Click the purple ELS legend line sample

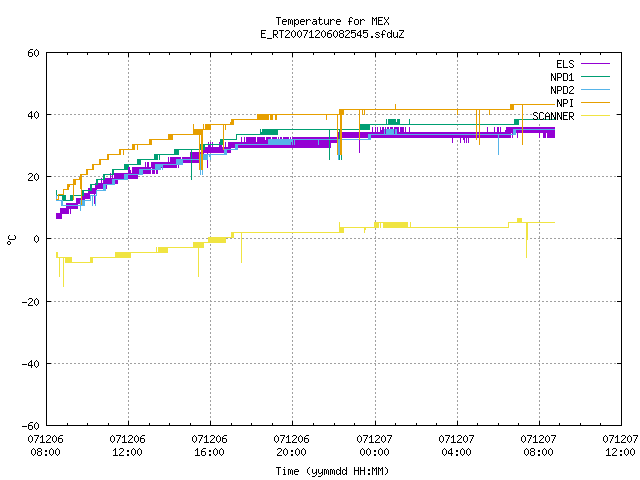(595, 64)
